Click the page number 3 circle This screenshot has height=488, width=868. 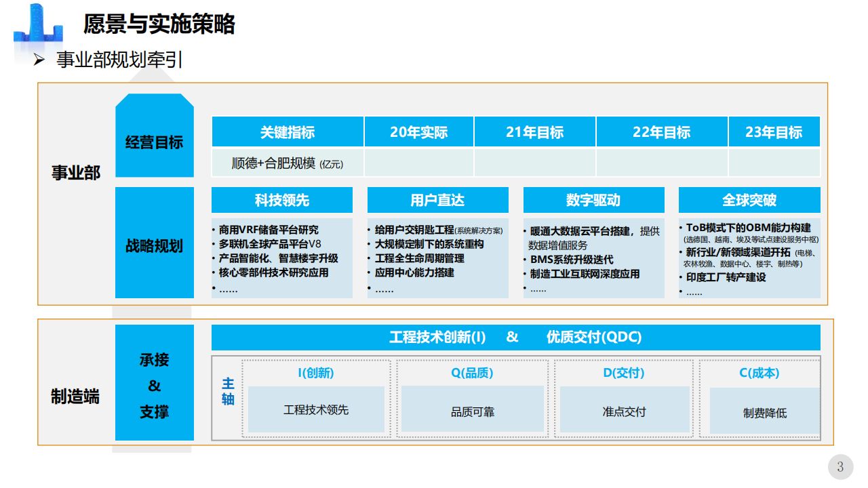[x=841, y=467]
